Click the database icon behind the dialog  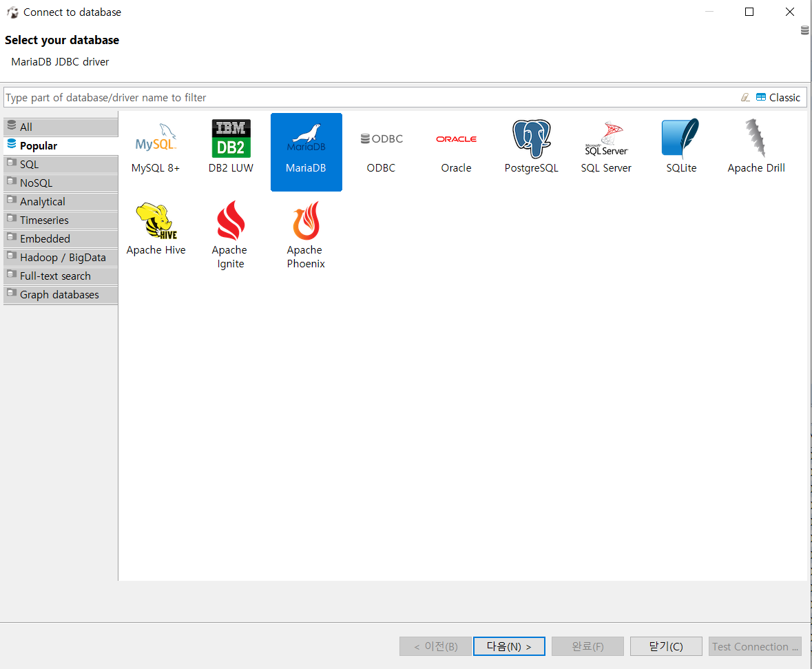[805, 30]
